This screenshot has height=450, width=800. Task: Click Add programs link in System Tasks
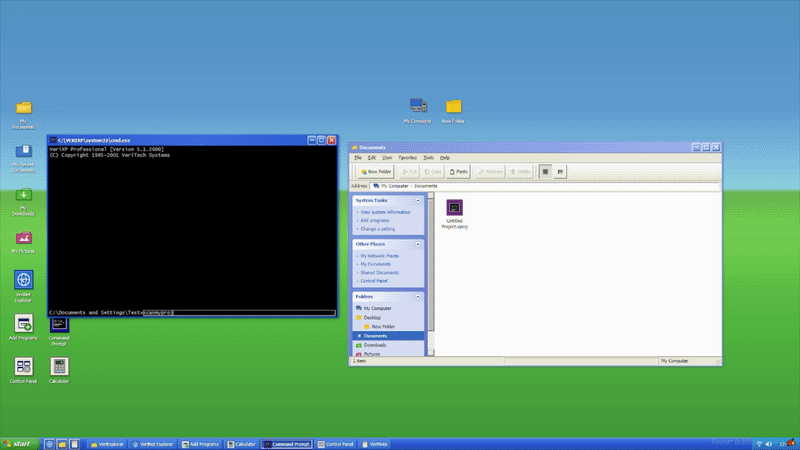(374, 221)
